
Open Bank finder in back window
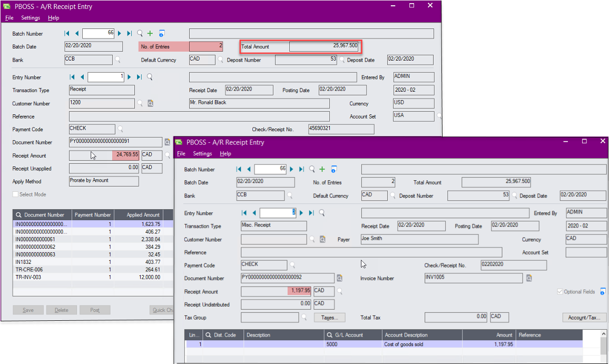point(117,60)
